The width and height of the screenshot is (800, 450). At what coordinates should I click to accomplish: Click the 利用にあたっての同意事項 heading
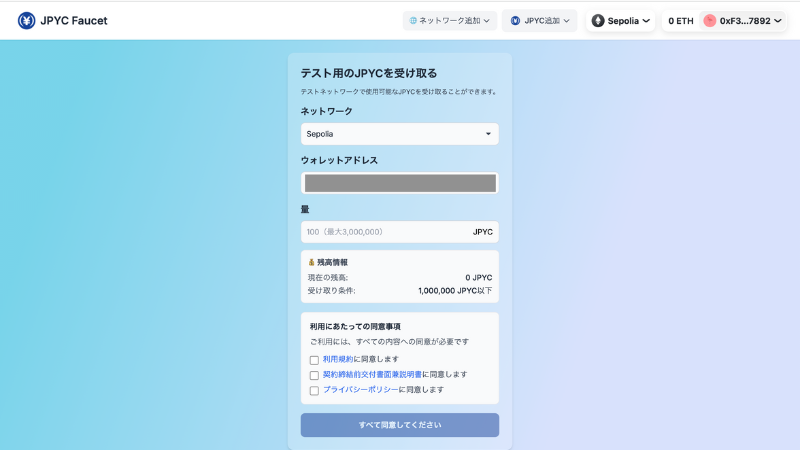point(355,327)
